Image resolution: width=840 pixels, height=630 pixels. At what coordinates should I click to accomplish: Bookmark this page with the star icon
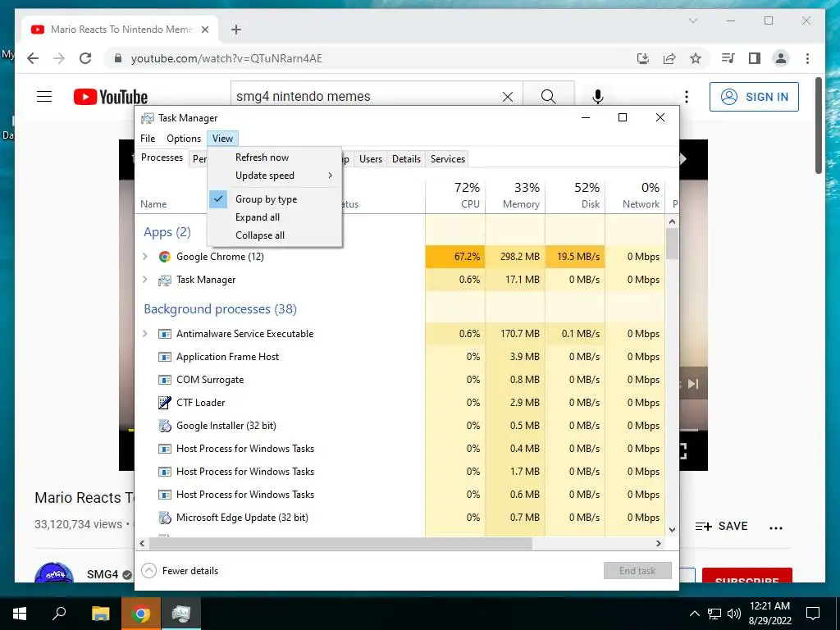(696, 58)
